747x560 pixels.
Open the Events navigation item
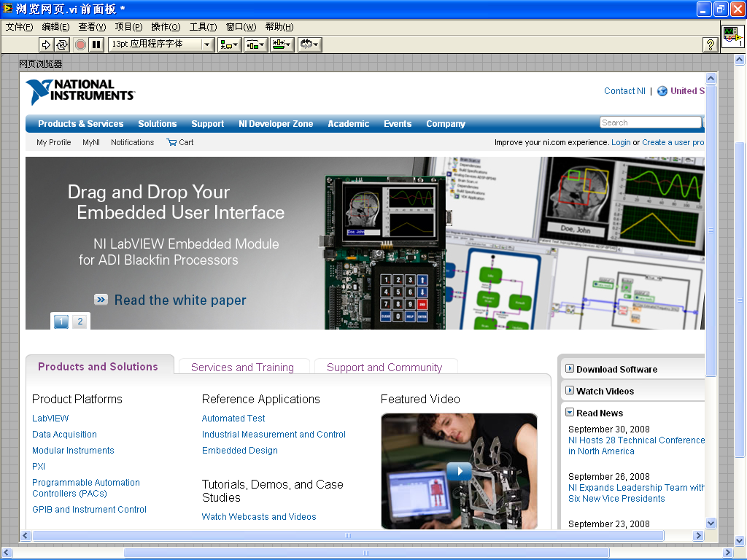(x=398, y=124)
